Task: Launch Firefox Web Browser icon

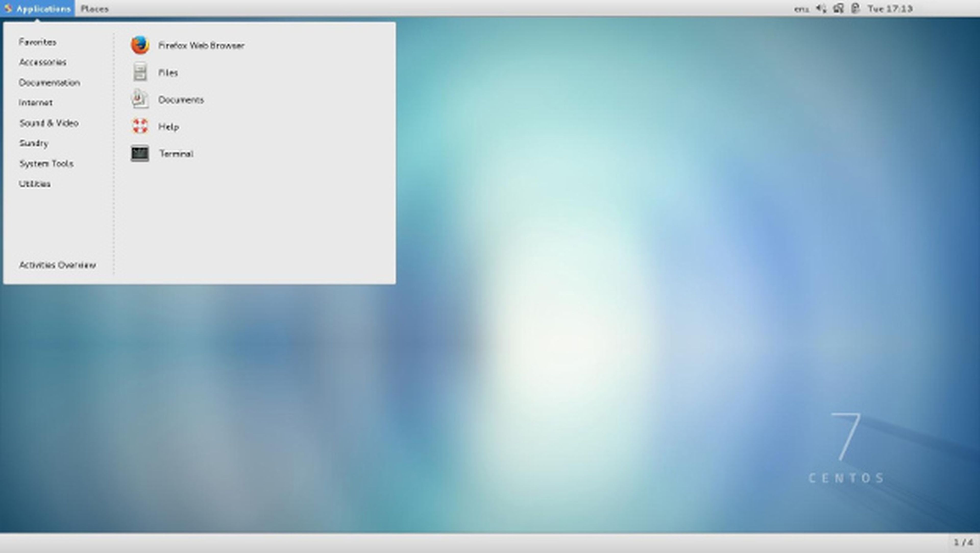Action: click(140, 45)
